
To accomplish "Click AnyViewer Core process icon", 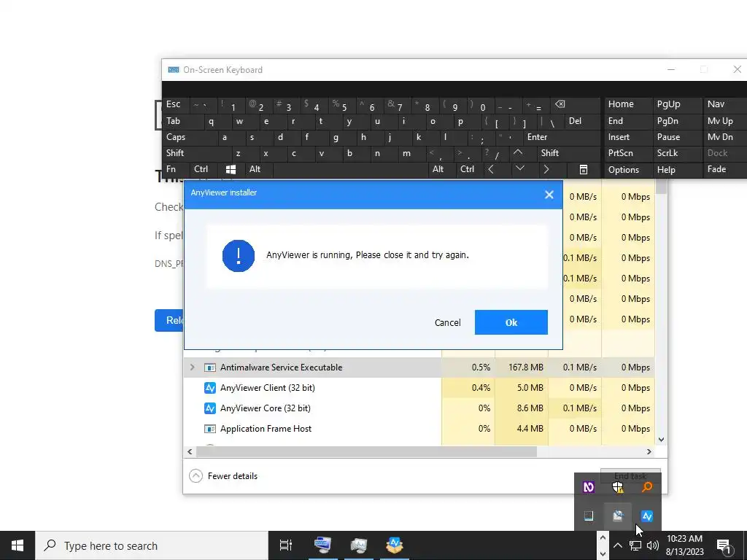I will click(209, 408).
